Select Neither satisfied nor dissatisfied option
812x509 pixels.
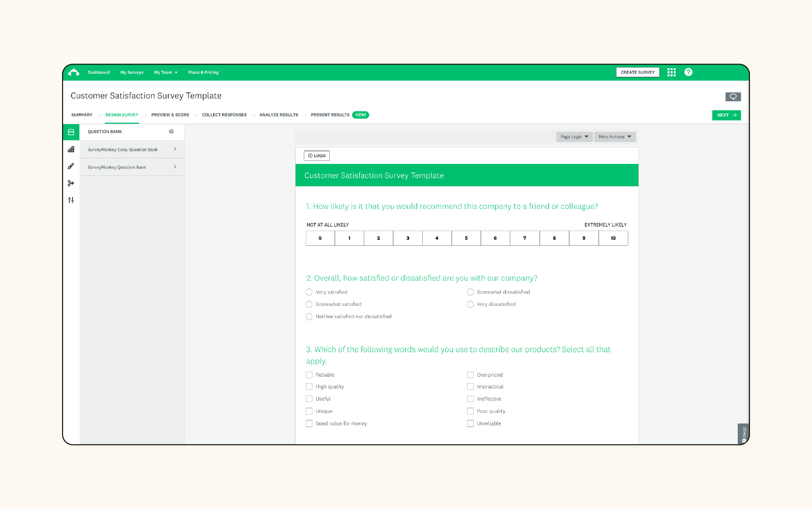tap(309, 317)
